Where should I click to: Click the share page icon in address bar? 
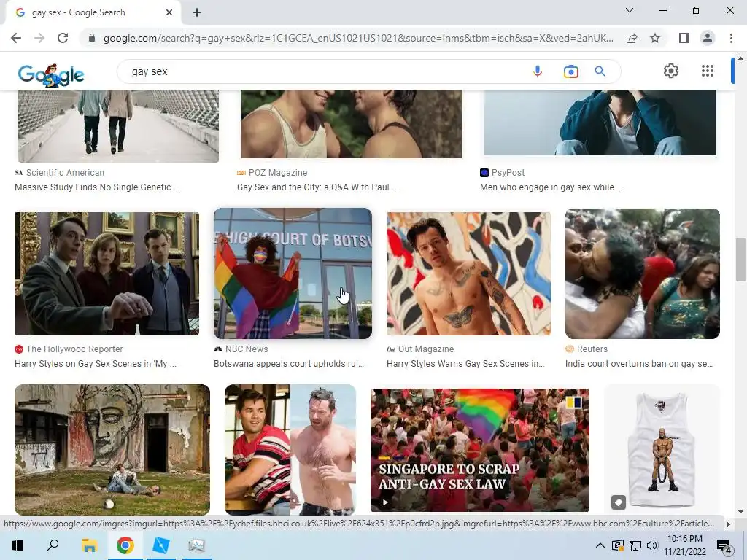point(632,38)
